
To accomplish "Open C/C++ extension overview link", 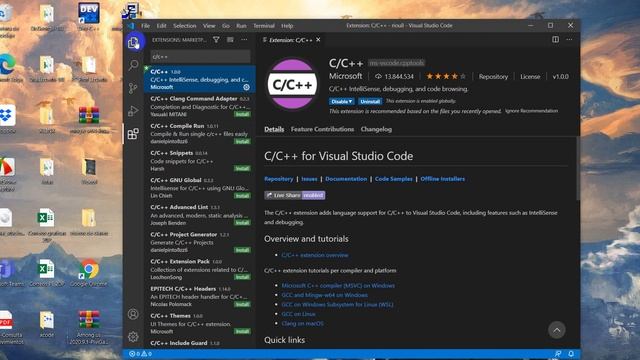I will point(315,255).
